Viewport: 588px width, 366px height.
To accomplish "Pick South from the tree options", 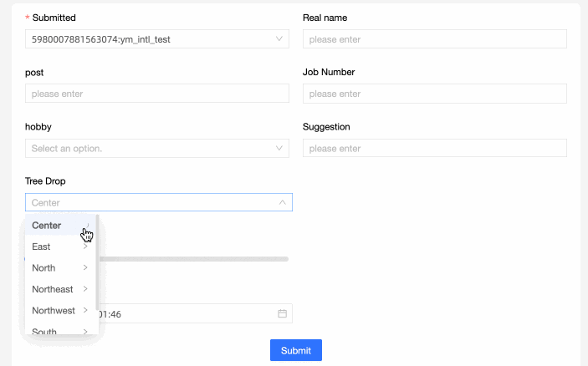I will click(x=44, y=331).
